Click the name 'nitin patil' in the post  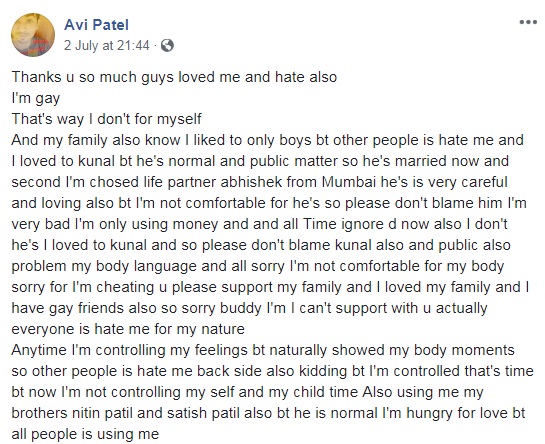pos(103,413)
